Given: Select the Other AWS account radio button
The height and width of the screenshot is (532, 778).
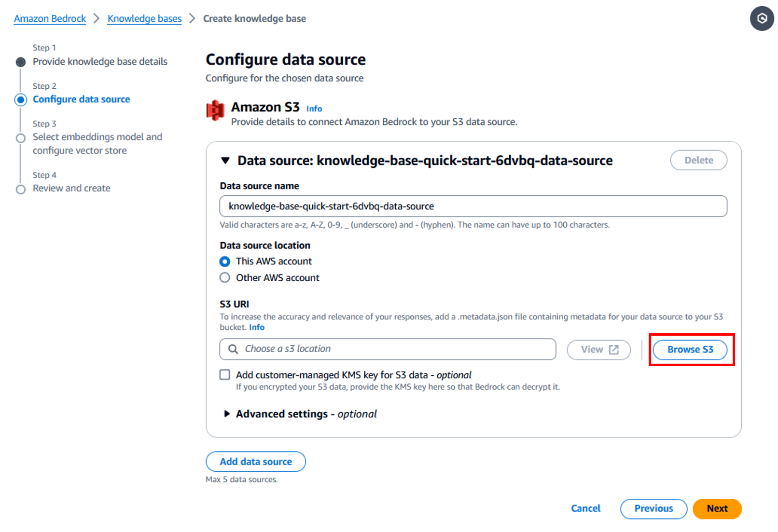Looking at the screenshot, I should [x=225, y=278].
